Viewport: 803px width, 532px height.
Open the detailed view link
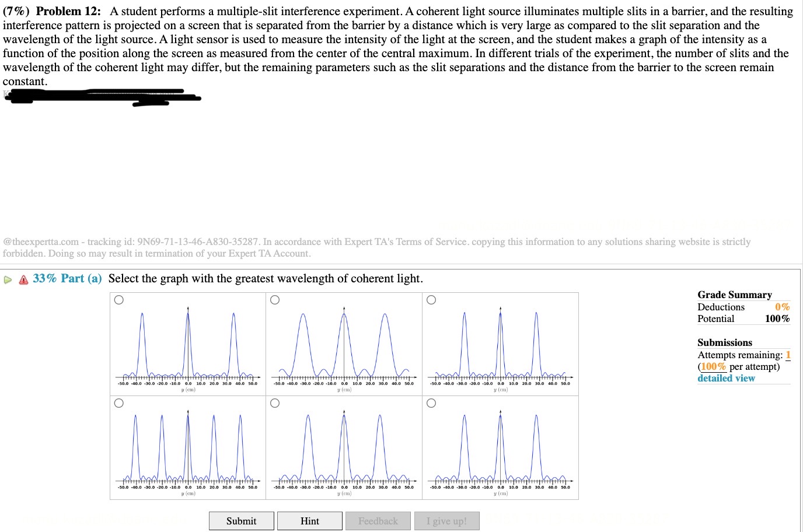coord(725,378)
